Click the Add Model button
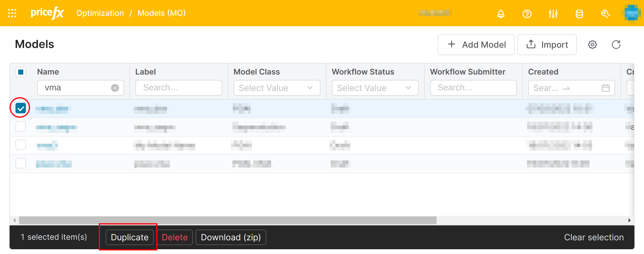The image size is (644, 254). point(476,45)
